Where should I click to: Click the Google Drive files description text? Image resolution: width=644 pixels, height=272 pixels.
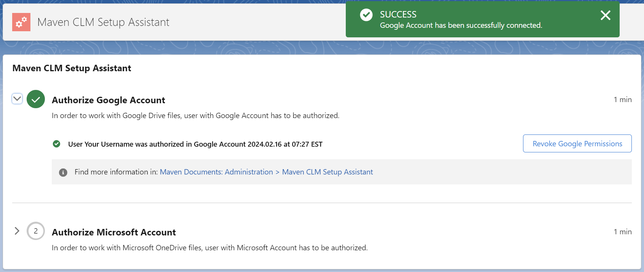pos(196,115)
